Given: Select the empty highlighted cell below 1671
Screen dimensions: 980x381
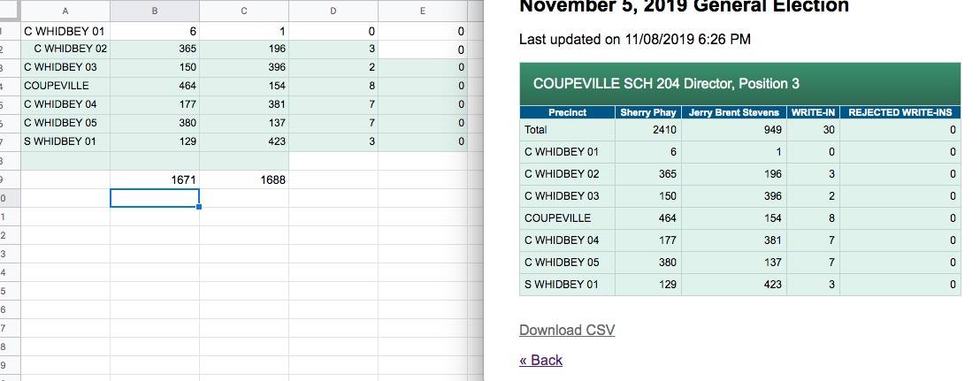Looking at the screenshot, I should point(155,198).
